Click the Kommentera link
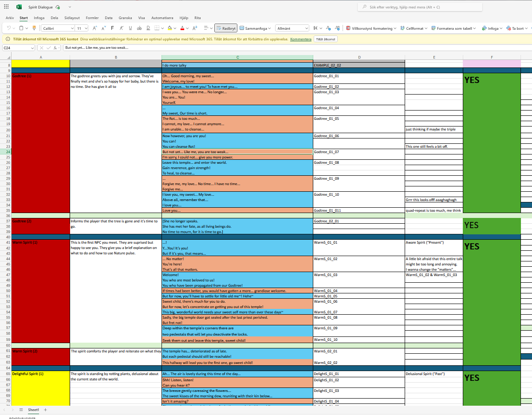 click(300, 39)
